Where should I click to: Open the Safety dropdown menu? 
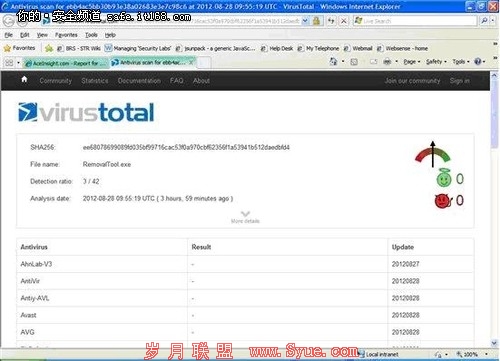pyautogui.click(x=436, y=61)
